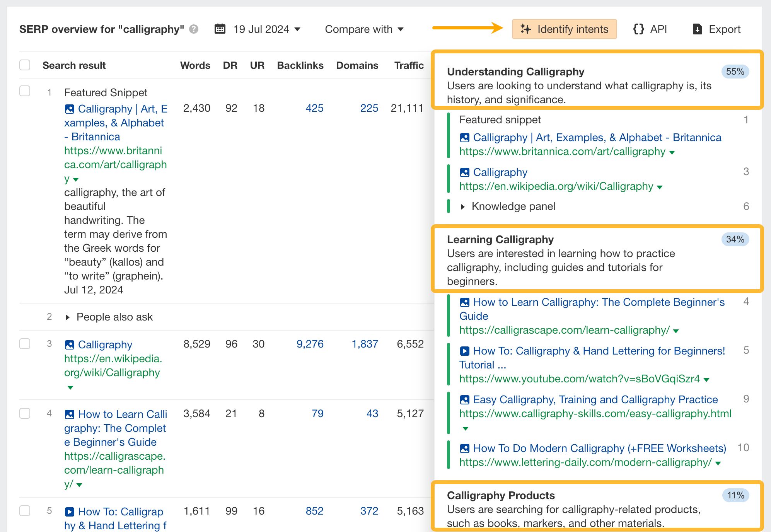Click the calendar icon next to the date
This screenshot has width=771, height=532.
click(x=220, y=29)
